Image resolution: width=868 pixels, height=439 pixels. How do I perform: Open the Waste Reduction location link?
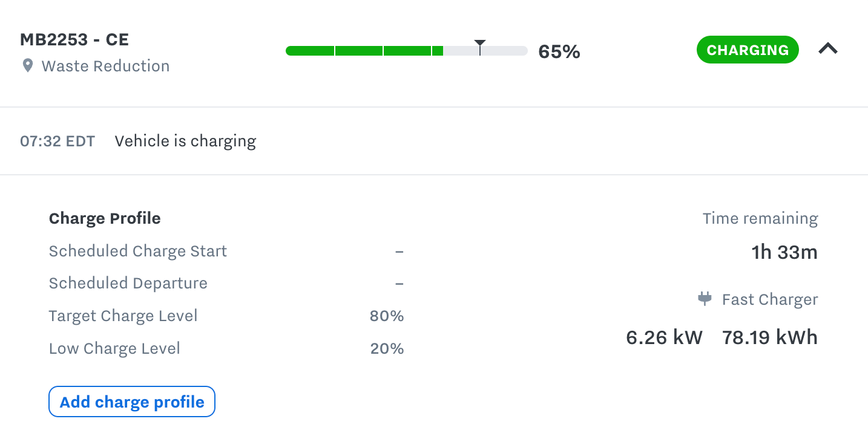click(105, 66)
